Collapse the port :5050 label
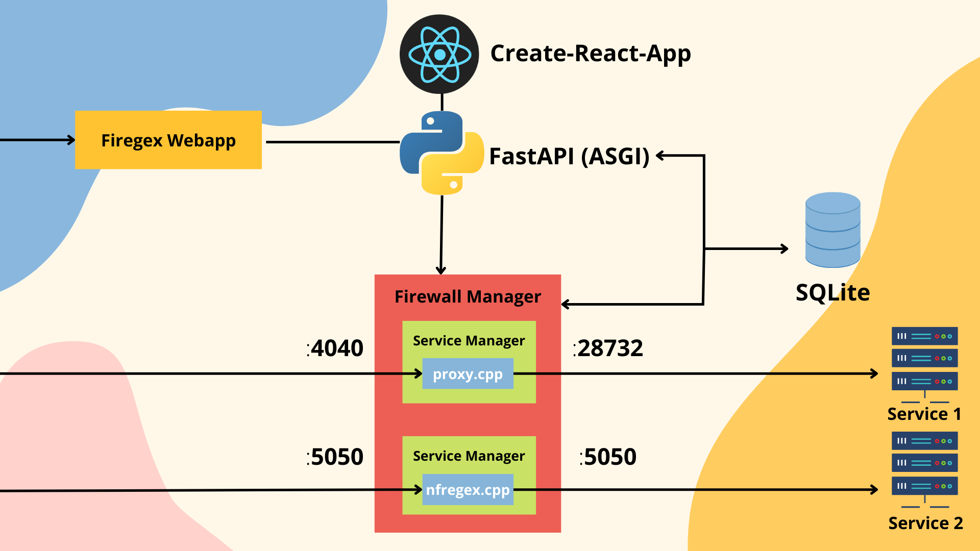This screenshot has height=551, width=980. coord(334,457)
